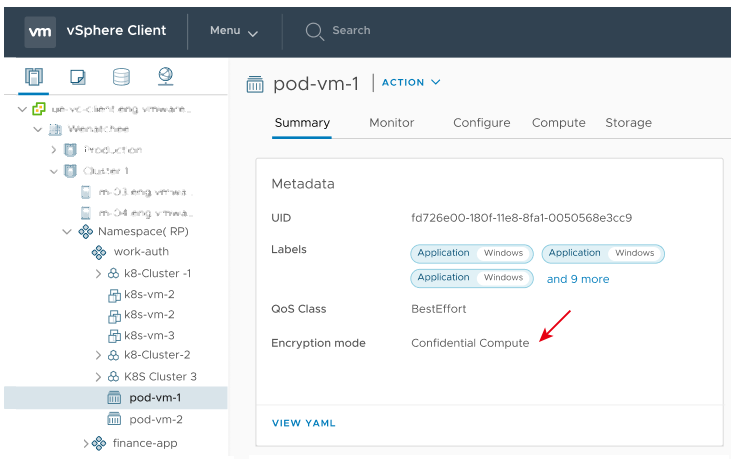Click the BestEffort QoS Class value
Image resolution: width=736 pixels, height=459 pixels.
[439, 309]
